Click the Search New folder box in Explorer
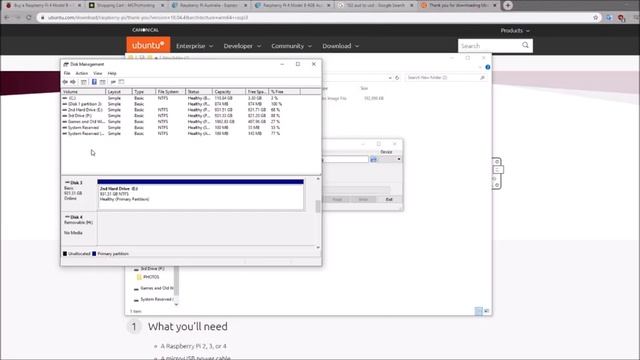Viewport: 640px width, 360px height. (445, 78)
